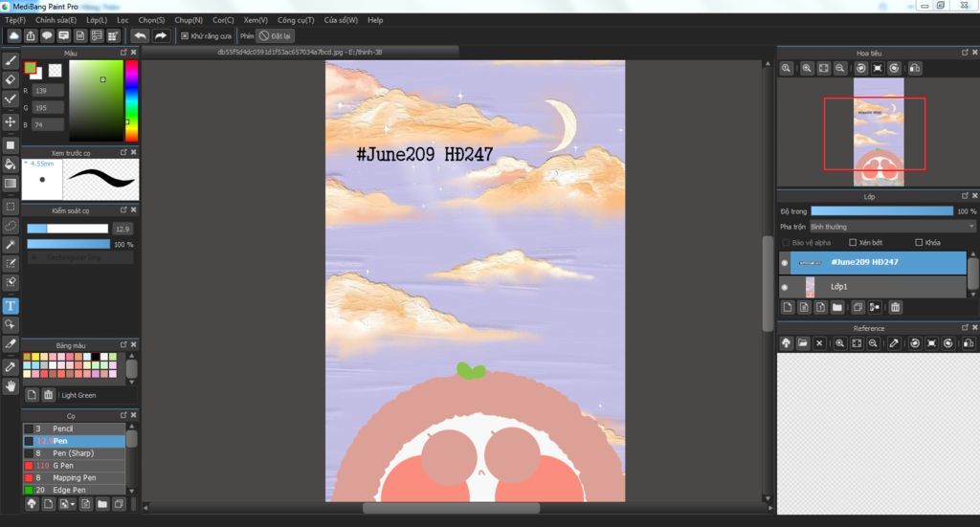Viewport: 980px width, 527px height.
Task: Open image folder icon in Reference panel
Action: click(x=803, y=343)
